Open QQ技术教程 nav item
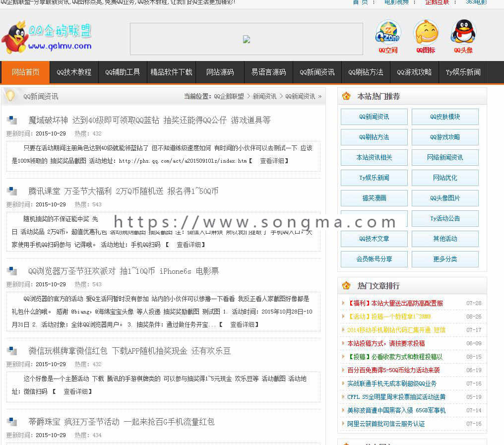The height and width of the screenshot is (445, 504). pyautogui.click(x=74, y=72)
